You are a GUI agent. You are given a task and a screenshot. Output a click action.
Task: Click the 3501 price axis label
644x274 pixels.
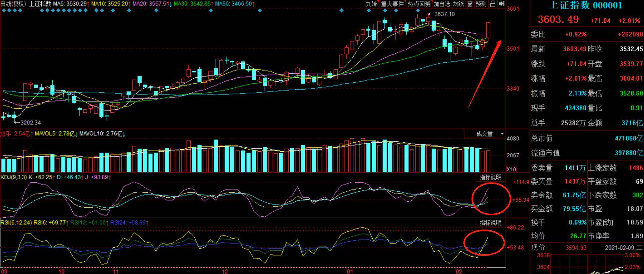(x=513, y=48)
